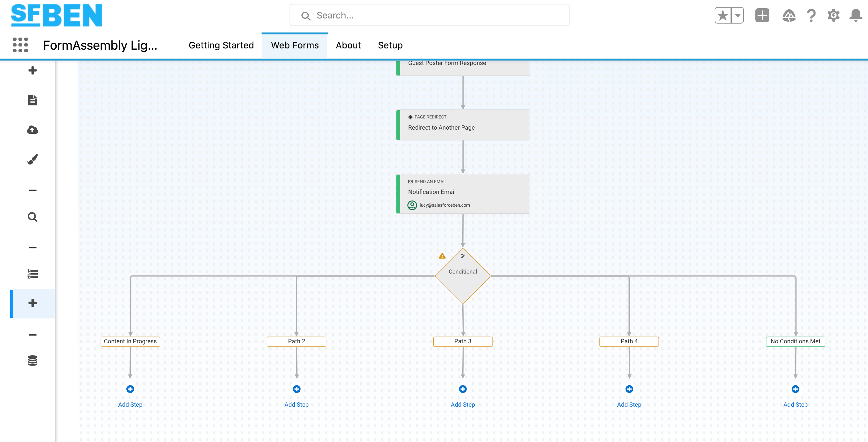Open the App Launcher dots grid

click(20, 45)
